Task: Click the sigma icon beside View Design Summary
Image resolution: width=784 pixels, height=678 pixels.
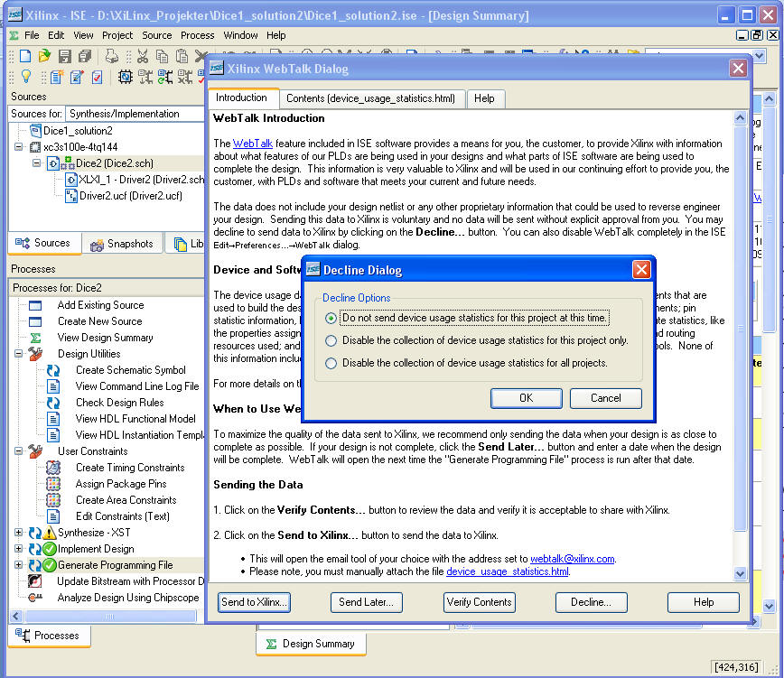Action: click(x=35, y=338)
